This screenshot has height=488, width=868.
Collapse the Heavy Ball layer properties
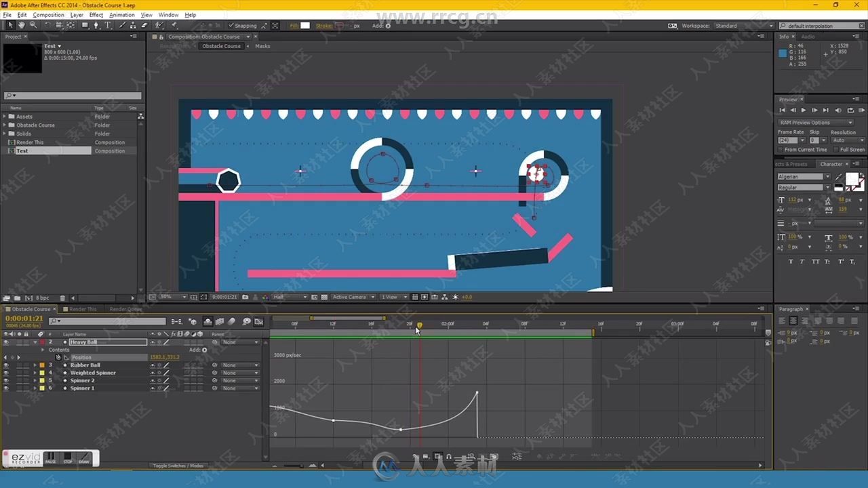click(x=35, y=342)
